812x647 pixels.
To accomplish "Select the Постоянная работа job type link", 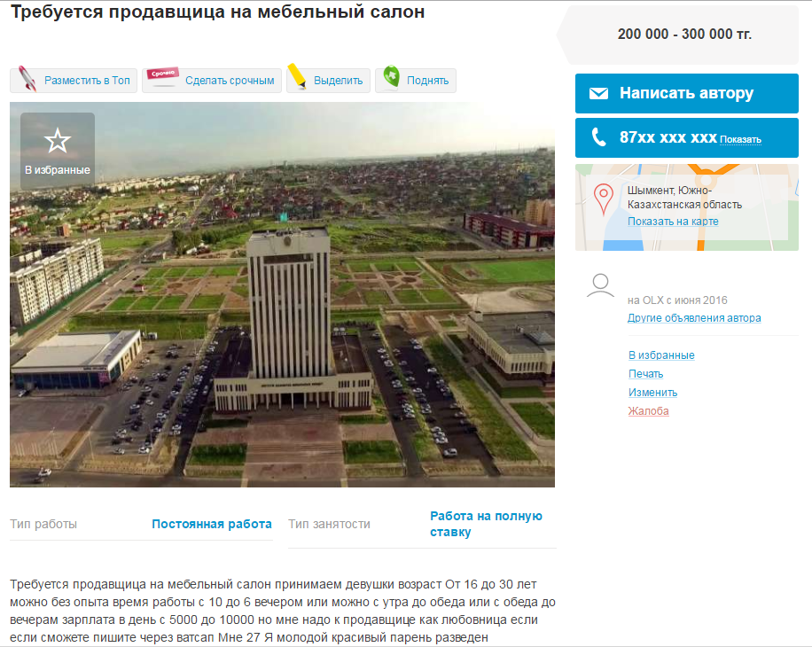I will (211, 524).
